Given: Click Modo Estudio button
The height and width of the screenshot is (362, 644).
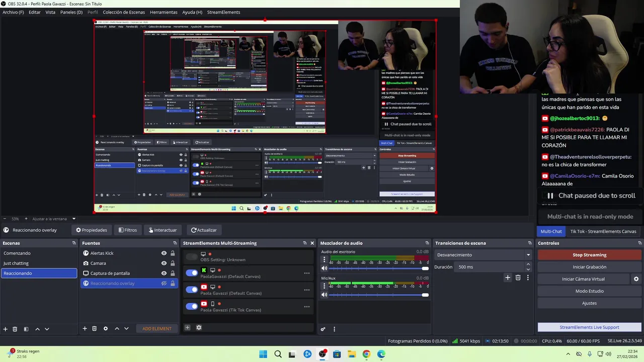Looking at the screenshot, I should pos(589,291).
